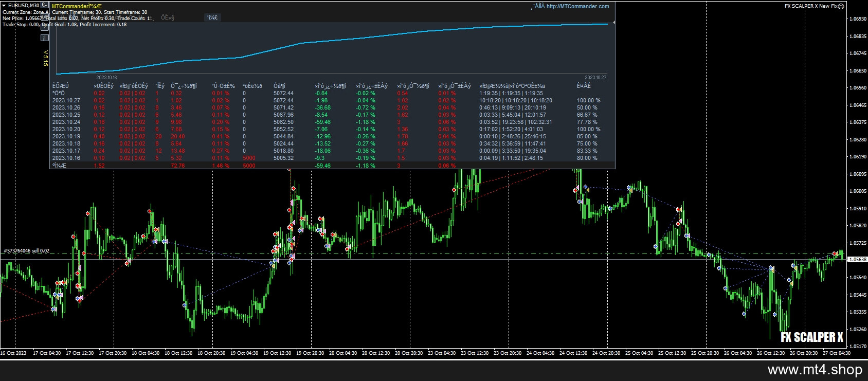
Task: Click the FX SCALPER X New Fix expert label
Action: [811, 6]
